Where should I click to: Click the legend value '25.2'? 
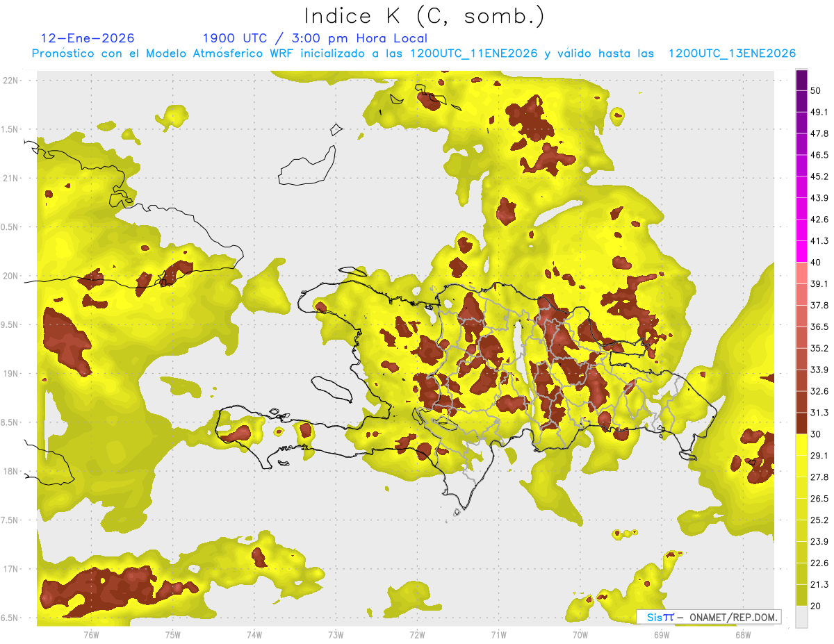pos(819,520)
